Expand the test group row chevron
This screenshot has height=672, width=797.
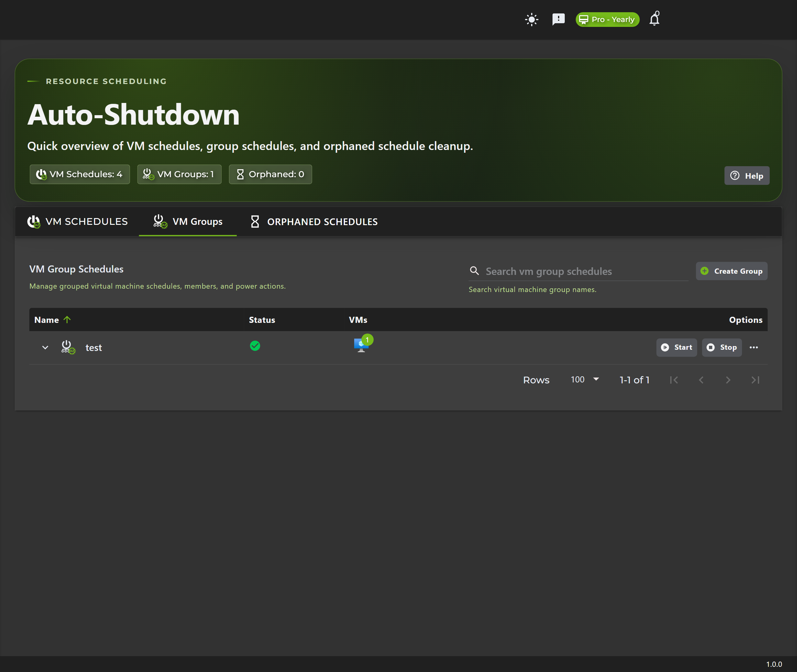point(45,347)
